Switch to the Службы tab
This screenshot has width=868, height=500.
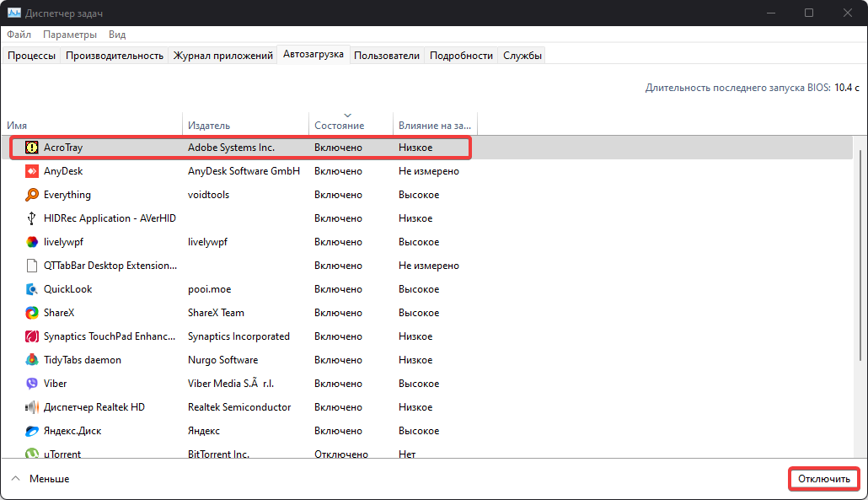(x=522, y=56)
